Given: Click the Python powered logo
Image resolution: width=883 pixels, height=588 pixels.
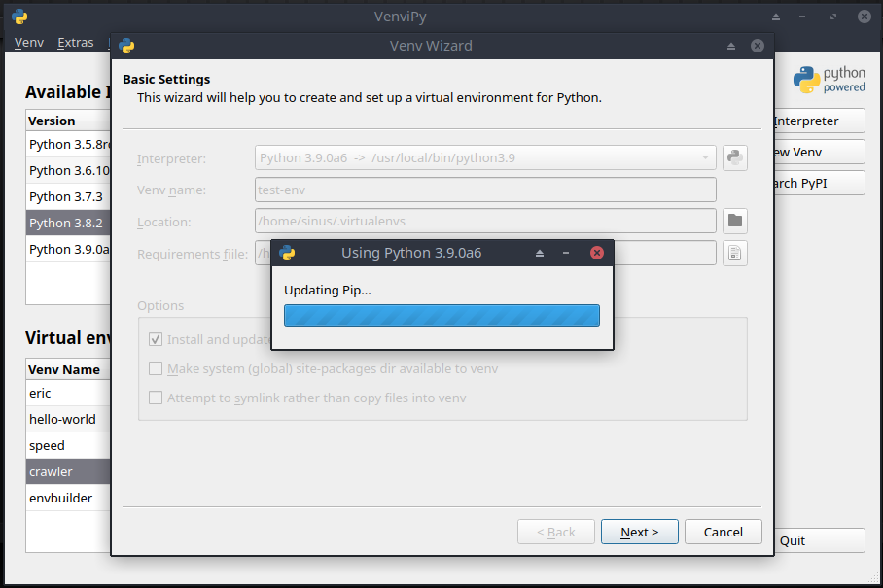Looking at the screenshot, I should pyautogui.click(x=829, y=80).
